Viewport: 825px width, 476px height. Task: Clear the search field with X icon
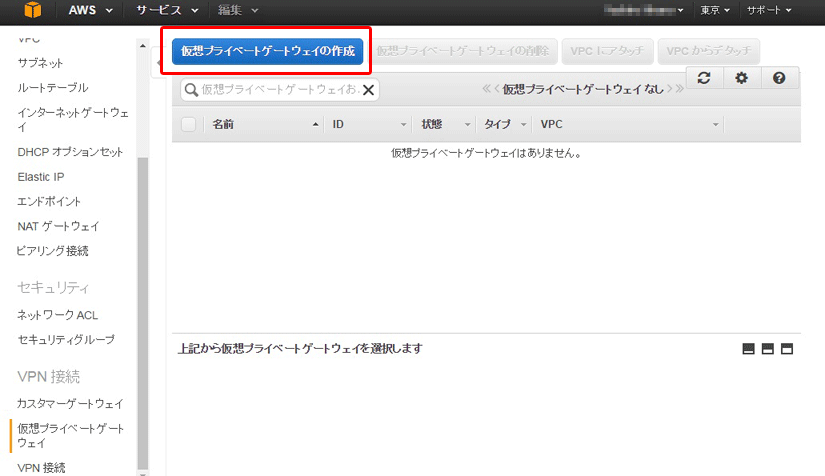click(368, 90)
